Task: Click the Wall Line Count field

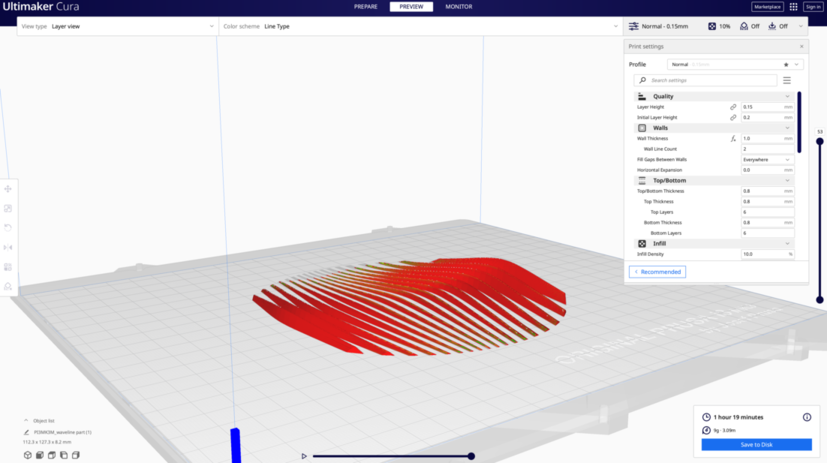Action: pyautogui.click(x=767, y=149)
